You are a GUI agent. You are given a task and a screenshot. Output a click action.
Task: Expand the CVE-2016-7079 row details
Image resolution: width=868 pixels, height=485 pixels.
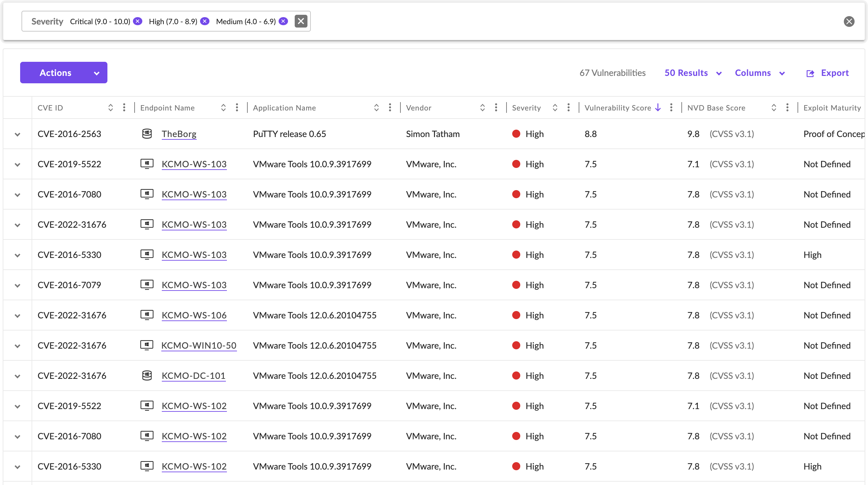pyautogui.click(x=17, y=285)
